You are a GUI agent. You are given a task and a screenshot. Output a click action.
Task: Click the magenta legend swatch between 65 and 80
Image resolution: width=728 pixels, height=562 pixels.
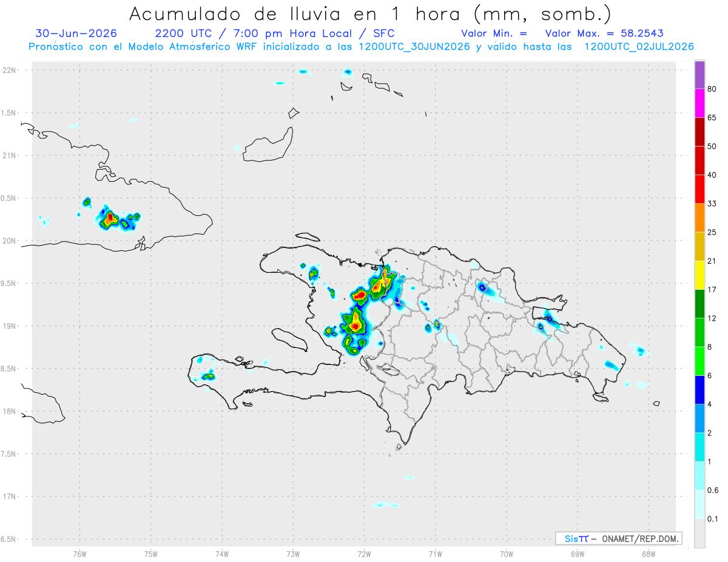click(x=699, y=103)
